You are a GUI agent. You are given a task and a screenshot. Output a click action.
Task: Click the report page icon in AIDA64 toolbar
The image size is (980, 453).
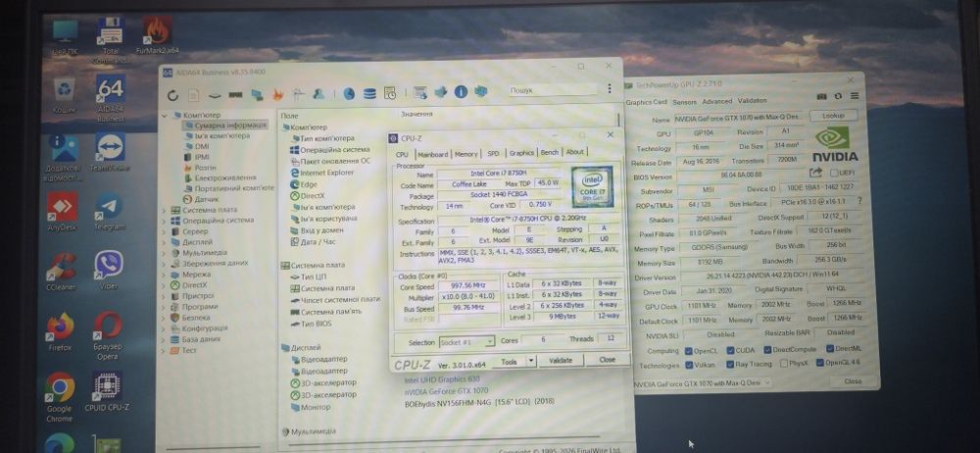(x=194, y=95)
